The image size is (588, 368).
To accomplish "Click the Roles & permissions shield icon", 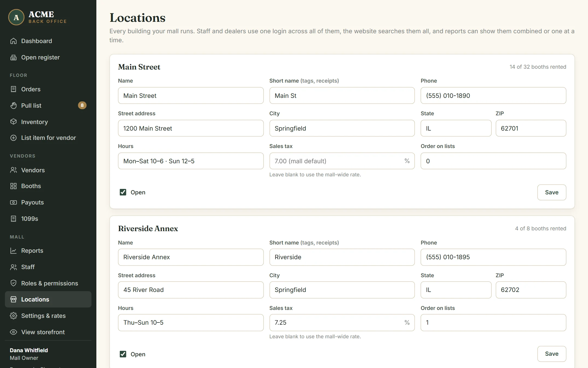I will pyautogui.click(x=13, y=283).
